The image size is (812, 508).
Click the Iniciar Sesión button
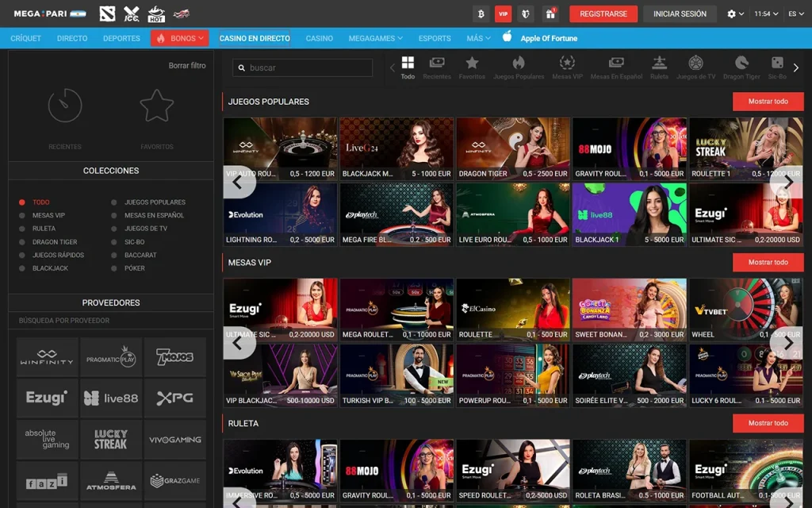click(x=680, y=14)
